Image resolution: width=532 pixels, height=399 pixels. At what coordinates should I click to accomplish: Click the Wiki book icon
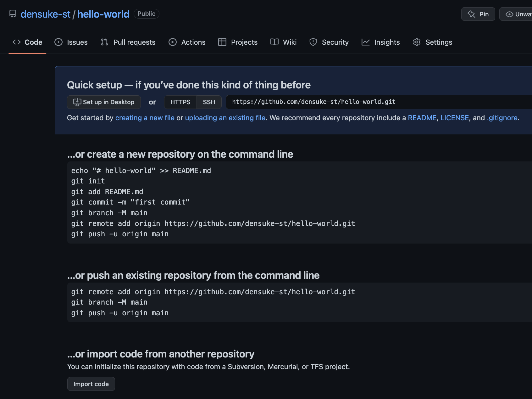click(274, 42)
